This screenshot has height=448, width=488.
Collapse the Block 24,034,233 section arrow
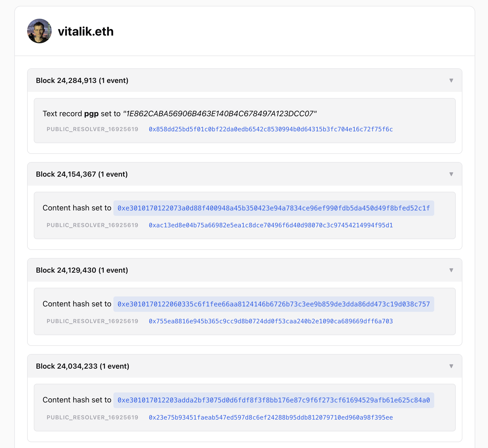(451, 366)
